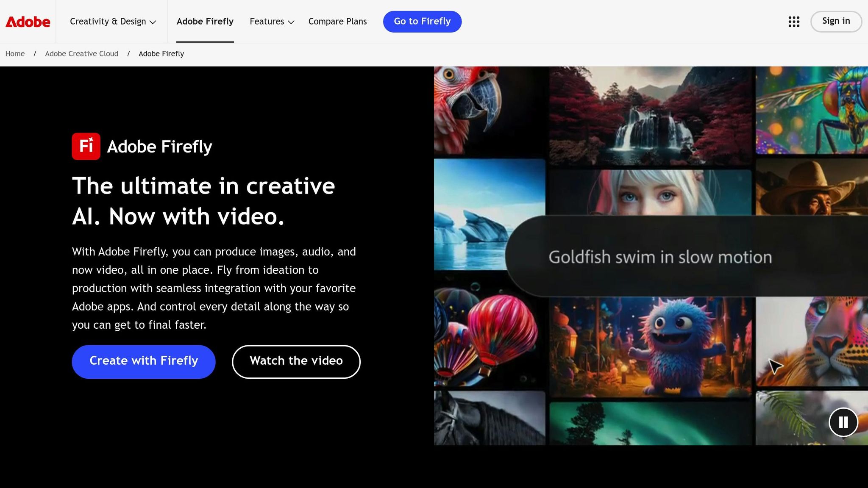This screenshot has width=868, height=488.
Task: Click the Adobe logo
Action: click(x=28, y=22)
